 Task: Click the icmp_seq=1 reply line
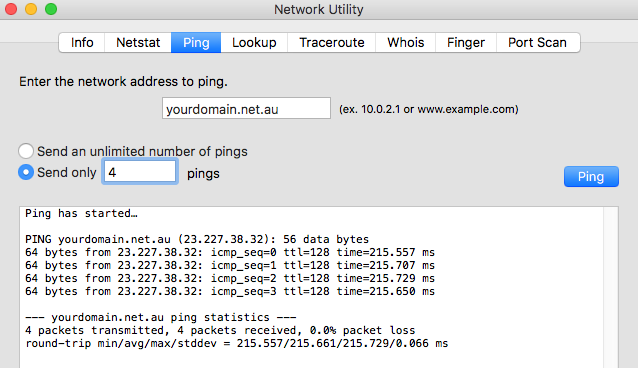(230, 265)
